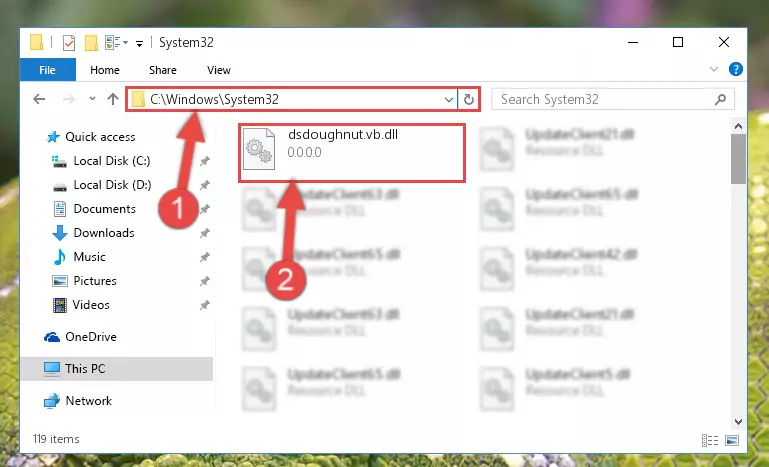
Task: Click the pin icon next to Downloads
Action: [x=205, y=233]
